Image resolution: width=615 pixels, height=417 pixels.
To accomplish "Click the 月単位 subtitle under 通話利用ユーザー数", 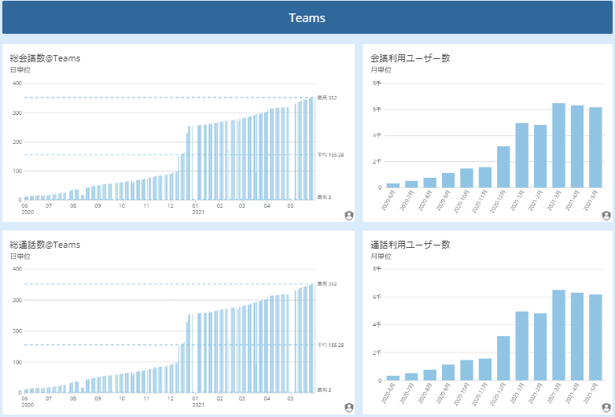I will (380, 257).
